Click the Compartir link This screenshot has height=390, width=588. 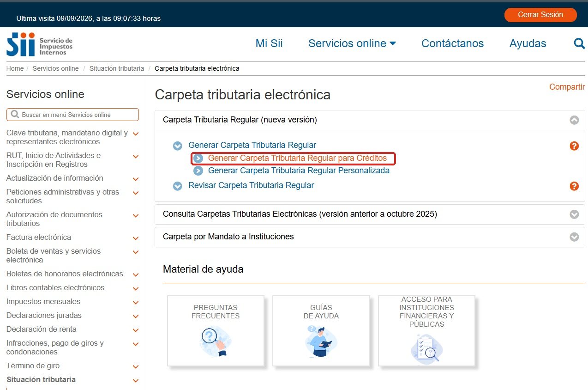coord(567,87)
